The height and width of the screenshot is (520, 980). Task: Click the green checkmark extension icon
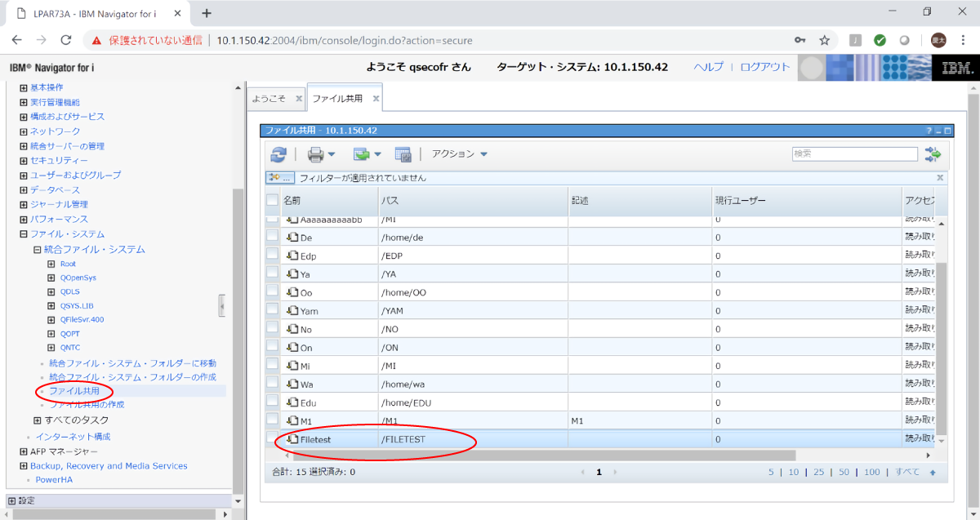point(880,40)
